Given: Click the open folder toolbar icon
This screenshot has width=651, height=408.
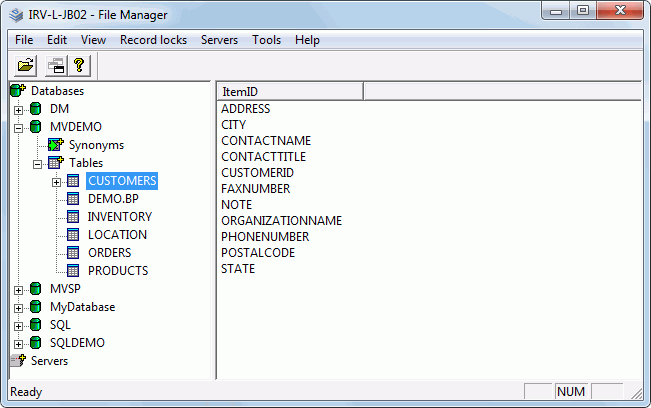Looking at the screenshot, I should click(x=25, y=66).
